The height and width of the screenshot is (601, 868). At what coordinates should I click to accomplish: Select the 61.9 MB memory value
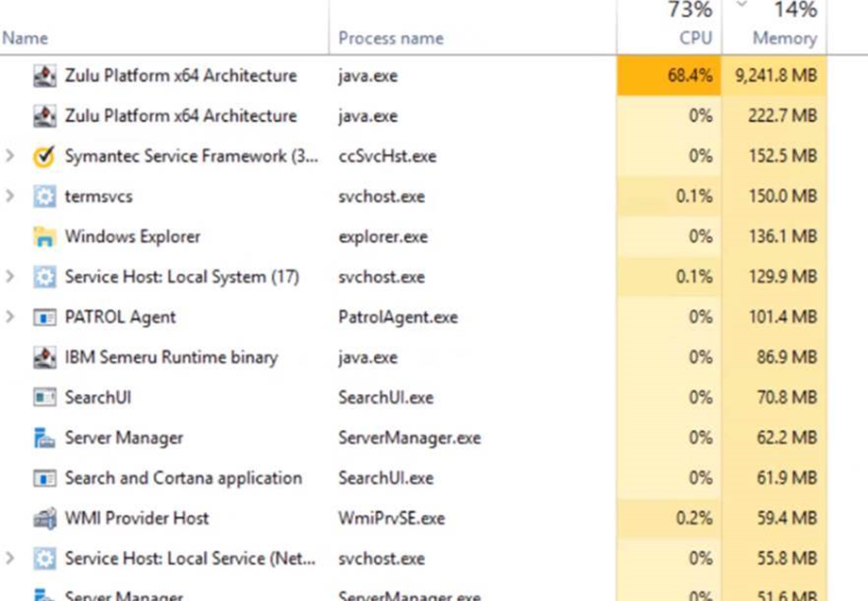787,477
